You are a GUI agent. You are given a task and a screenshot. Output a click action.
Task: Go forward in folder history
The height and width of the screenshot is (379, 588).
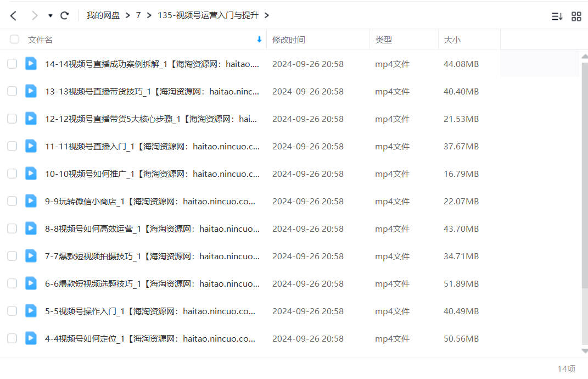[x=35, y=15]
